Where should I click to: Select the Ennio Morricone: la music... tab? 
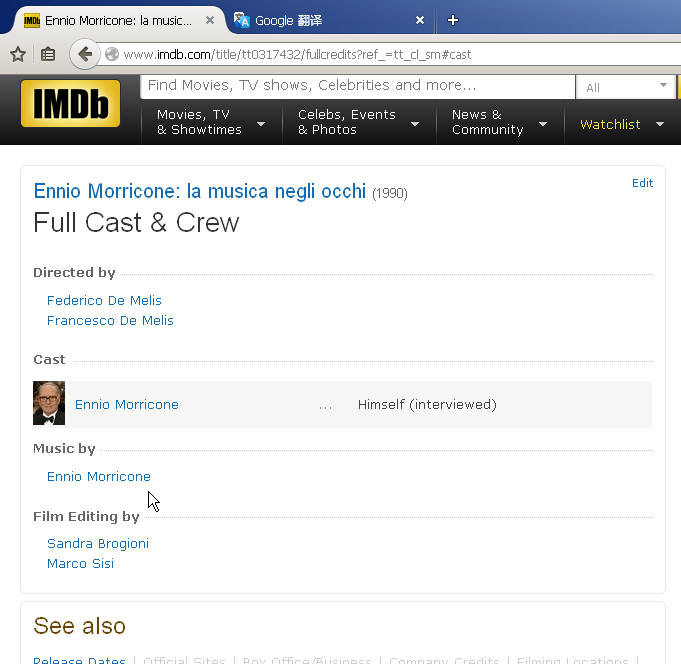click(118, 20)
